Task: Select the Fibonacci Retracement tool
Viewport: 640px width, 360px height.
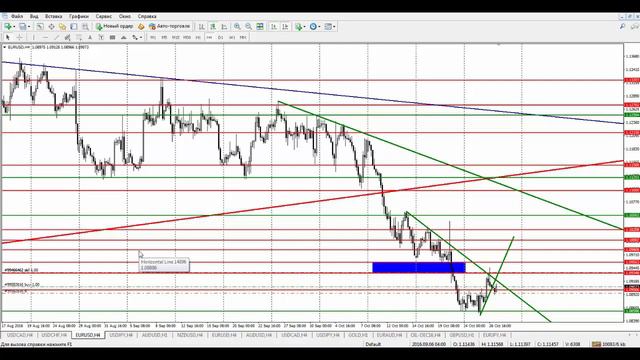Action: point(79,37)
